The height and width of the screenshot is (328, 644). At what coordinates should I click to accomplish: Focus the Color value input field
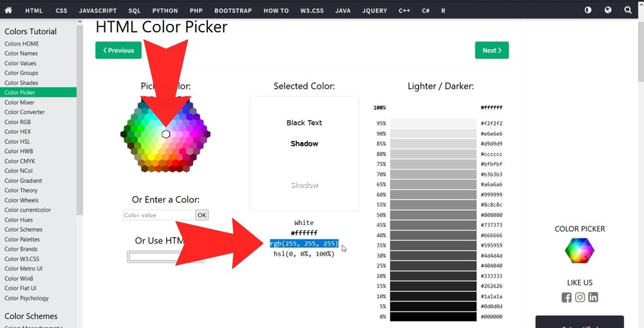pyautogui.click(x=158, y=215)
